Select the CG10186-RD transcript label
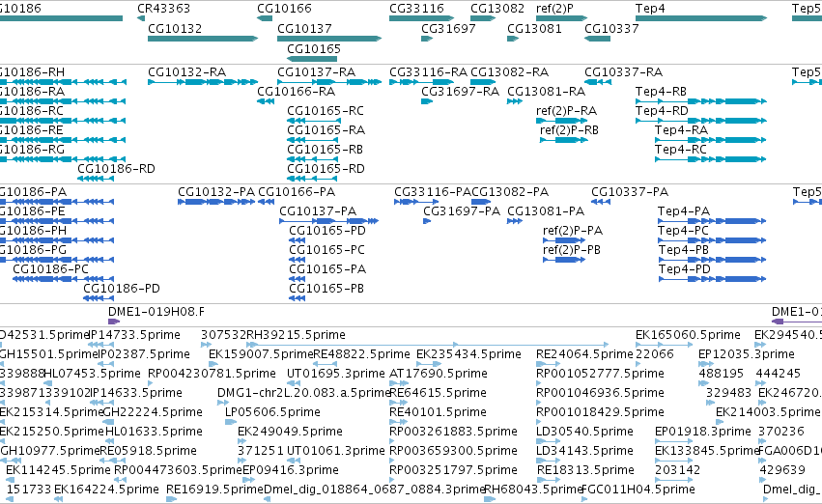Image resolution: width=822 pixels, height=504 pixels. [116, 169]
